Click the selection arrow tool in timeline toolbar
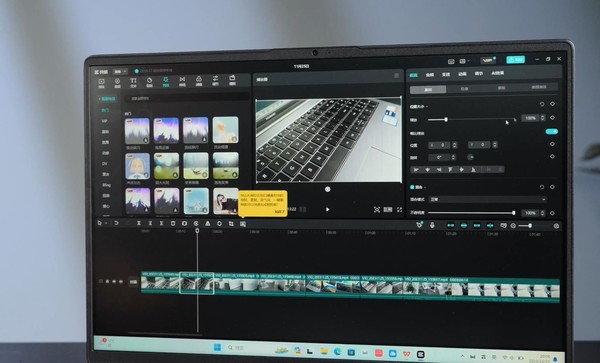Viewport: 600px width, 363px height. tap(100, 223)
